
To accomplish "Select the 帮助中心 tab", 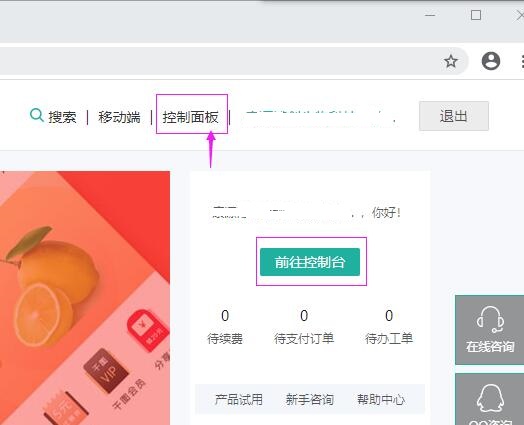I will (x=381, y=399).
